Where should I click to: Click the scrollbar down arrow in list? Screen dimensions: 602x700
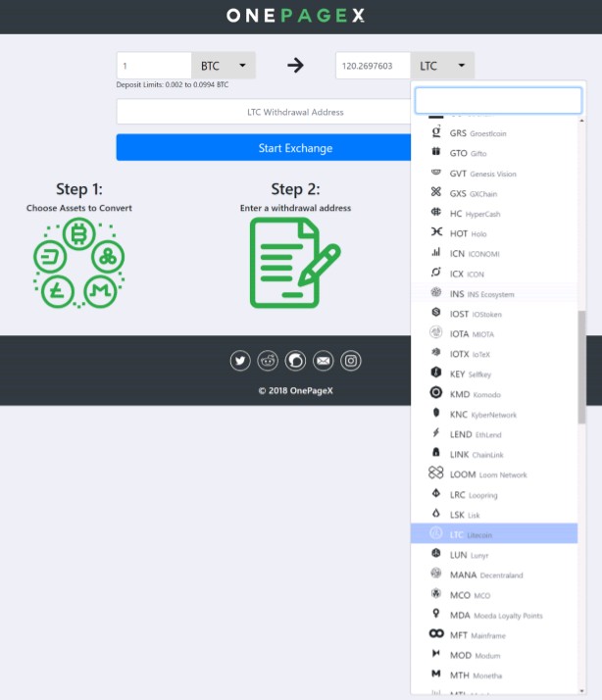point(581,691)
